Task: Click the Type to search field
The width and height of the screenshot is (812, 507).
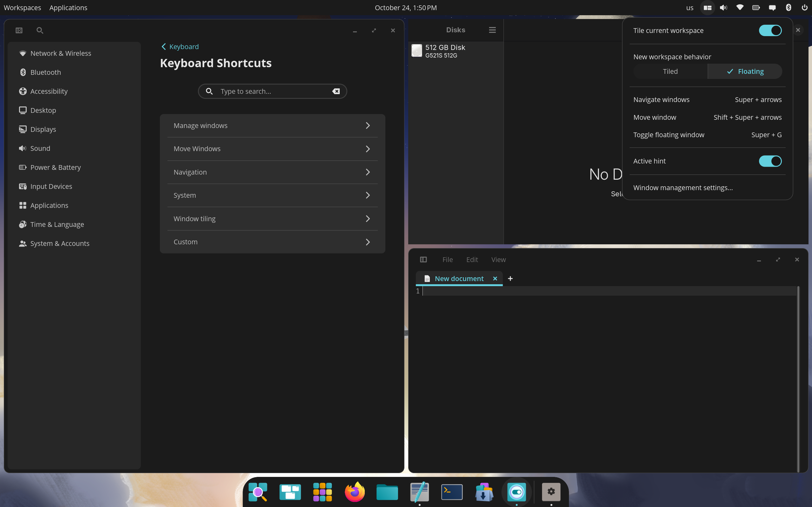Action: [272, 91]
